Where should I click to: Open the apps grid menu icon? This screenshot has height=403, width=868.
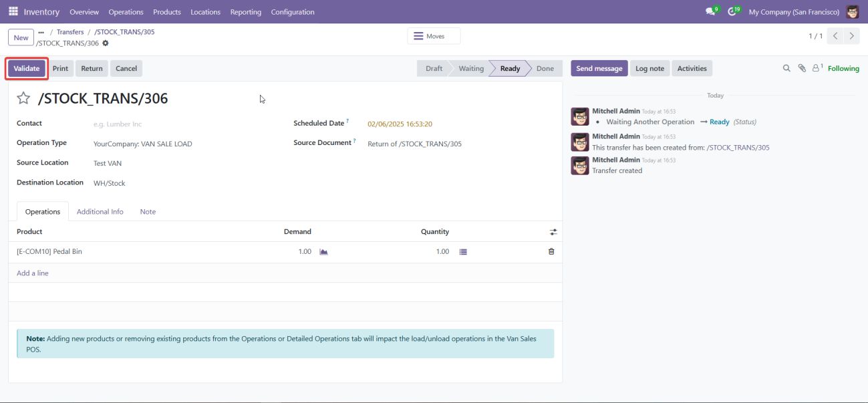pyautogui.click(x=13, y=12)
